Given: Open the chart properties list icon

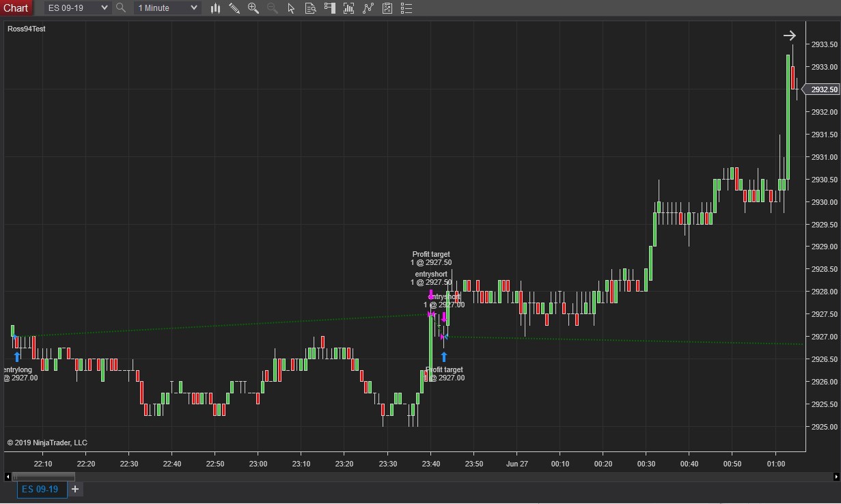Looking at the screenshot, I should tap(406, 8).
